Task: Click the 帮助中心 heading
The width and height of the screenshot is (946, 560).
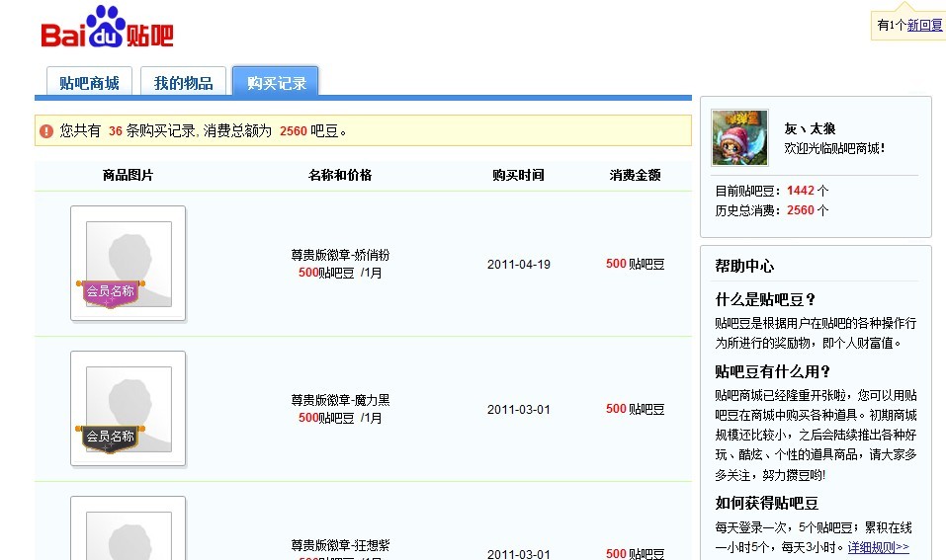Action: 744,266
